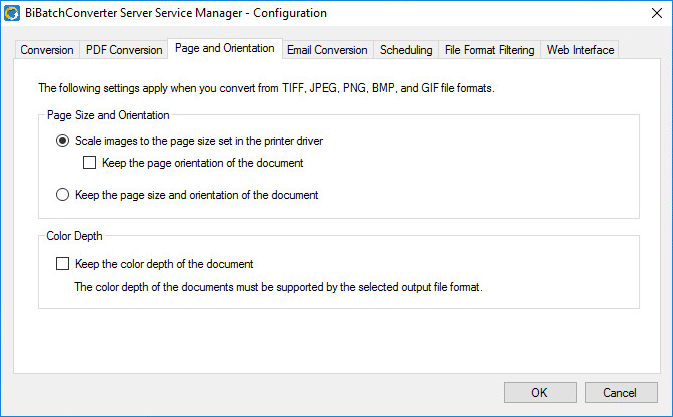Click the BiBatchConverter app icon in title bar
The height and width of the screenshot is (417, 673).
coord(13,13)
